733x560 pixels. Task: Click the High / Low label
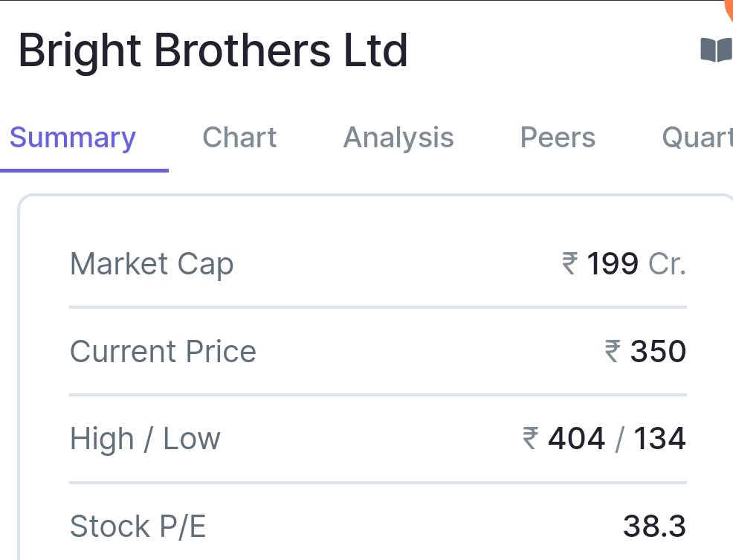click(x=145, y=439)
